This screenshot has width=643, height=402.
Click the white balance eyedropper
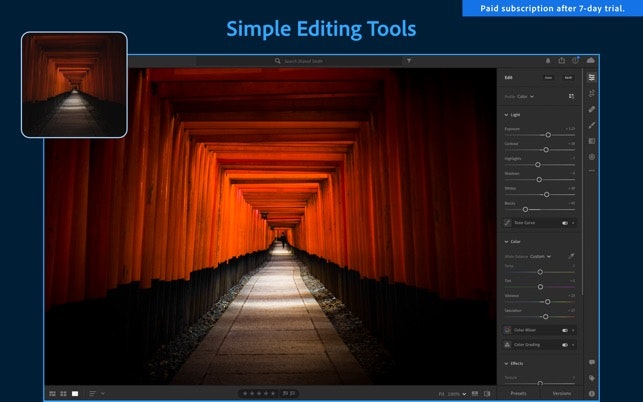click(x=572, y=257)
